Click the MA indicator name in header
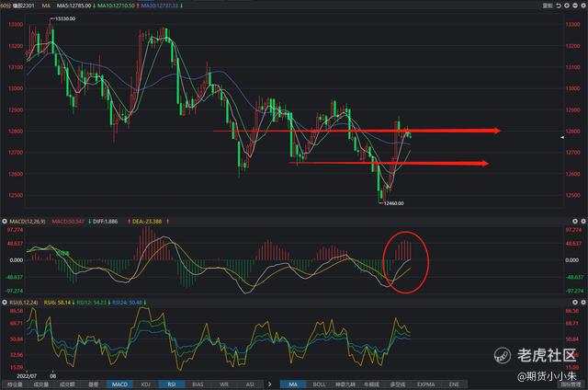Viewport: 588px width, 390px height. click(x=46, y=6)
